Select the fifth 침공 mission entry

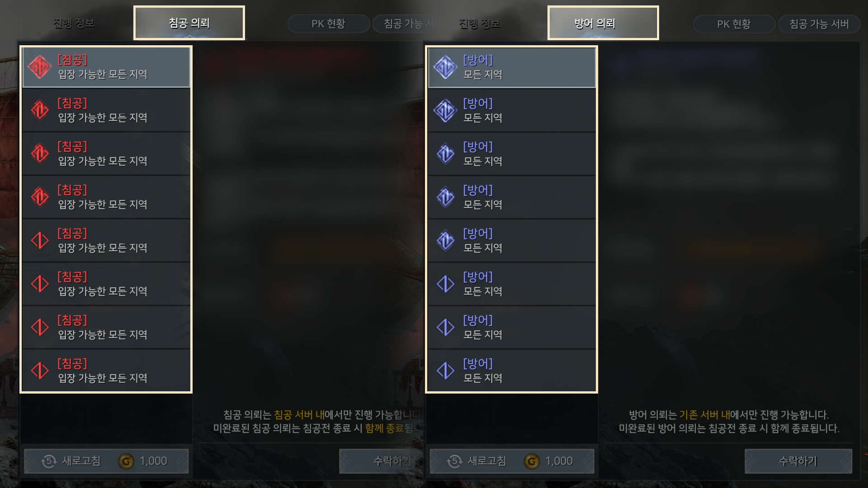pos(106,240)
